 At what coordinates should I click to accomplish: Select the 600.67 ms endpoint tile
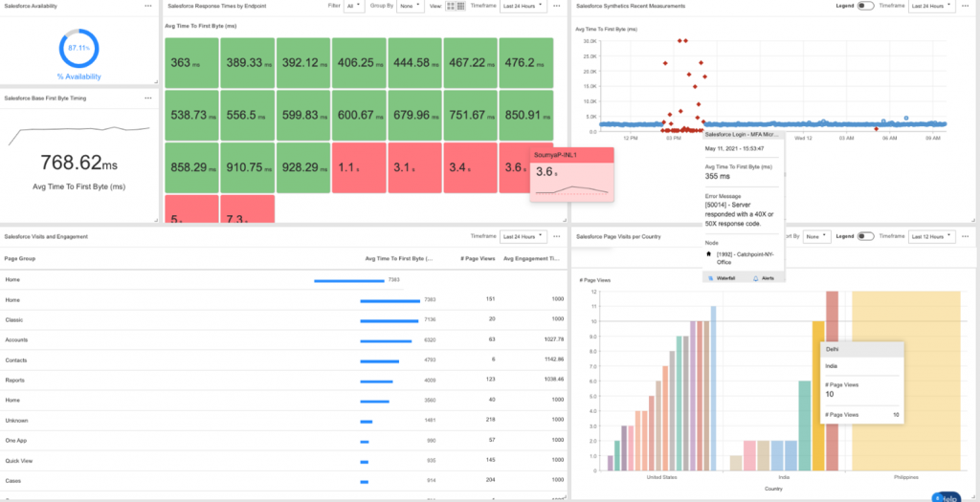pyautogui.click(x=359, y=116)
